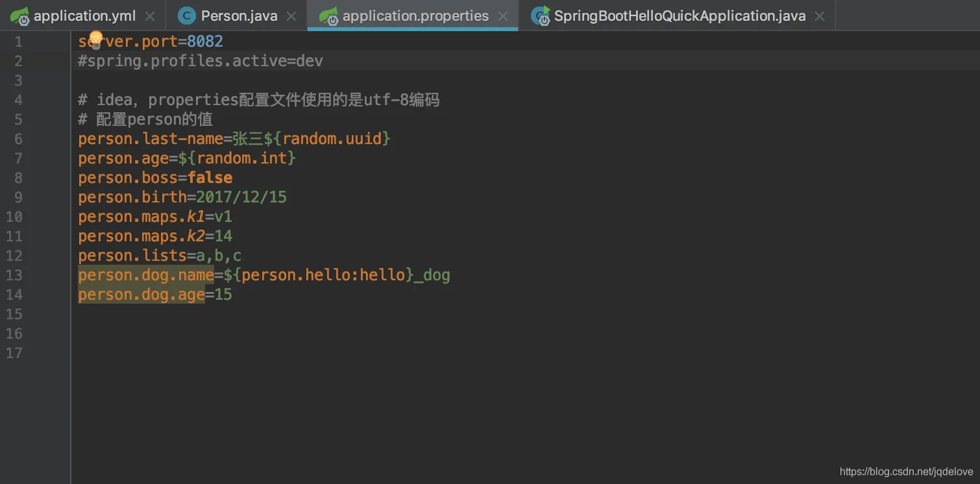
Task: Click the class icon on Person.java tab
Action: (187, 16)
